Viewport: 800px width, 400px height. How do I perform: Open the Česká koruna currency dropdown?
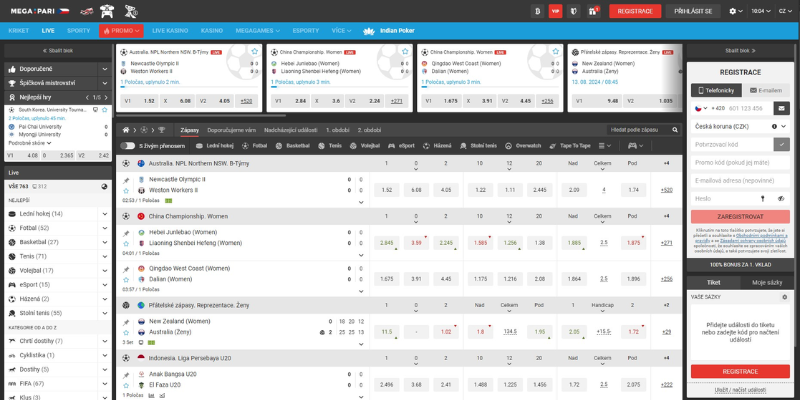740,126
